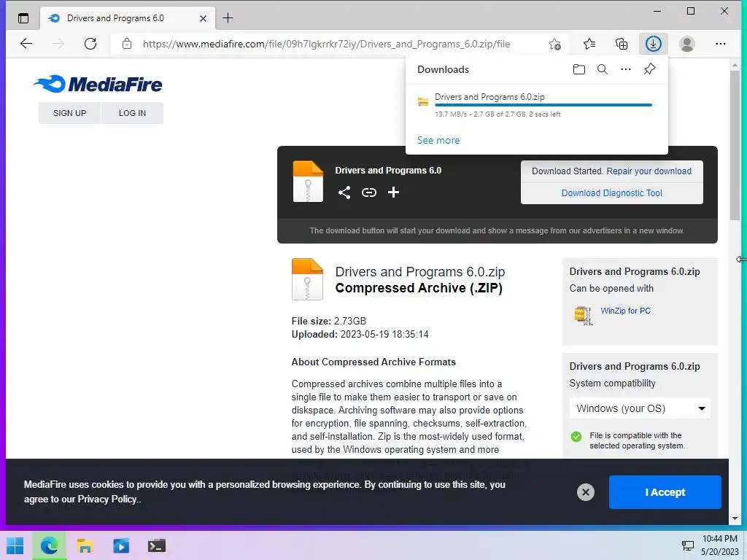
Task: Go to the MediaFire home logo
Action: pos(98,85)
